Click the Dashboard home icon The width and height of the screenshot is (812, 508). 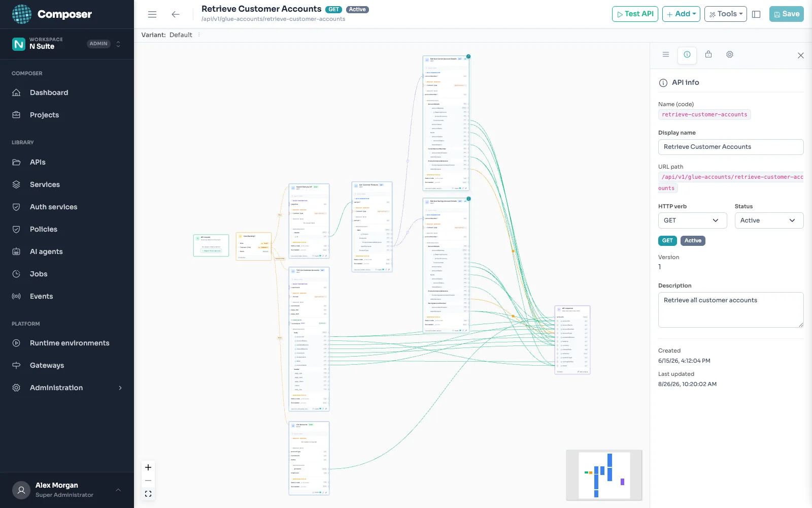pos(16,92)
